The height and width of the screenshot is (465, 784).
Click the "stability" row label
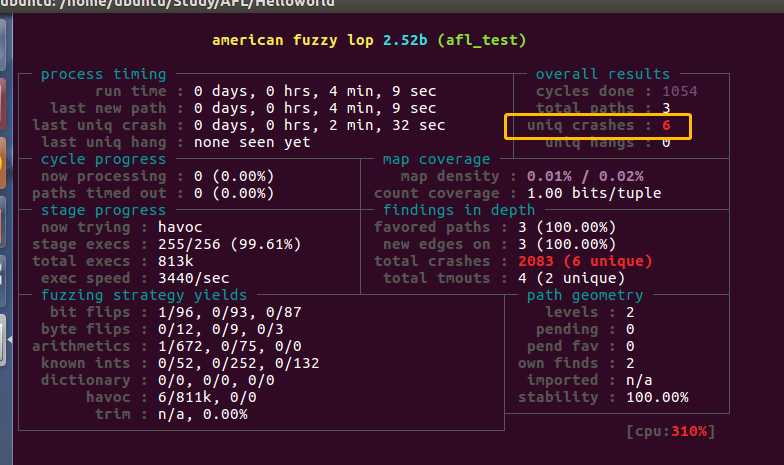tap(558, 397)
